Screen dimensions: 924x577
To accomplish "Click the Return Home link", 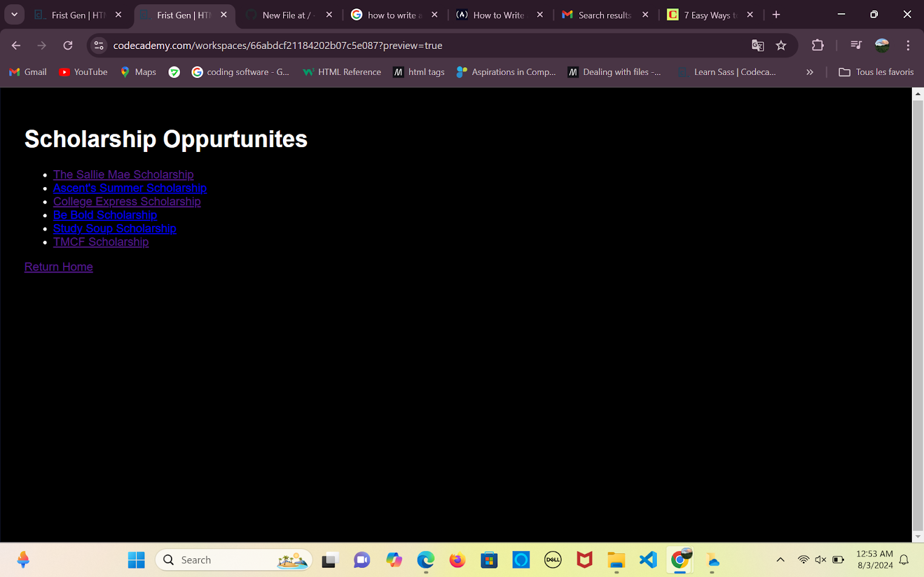I will point(59,267).
